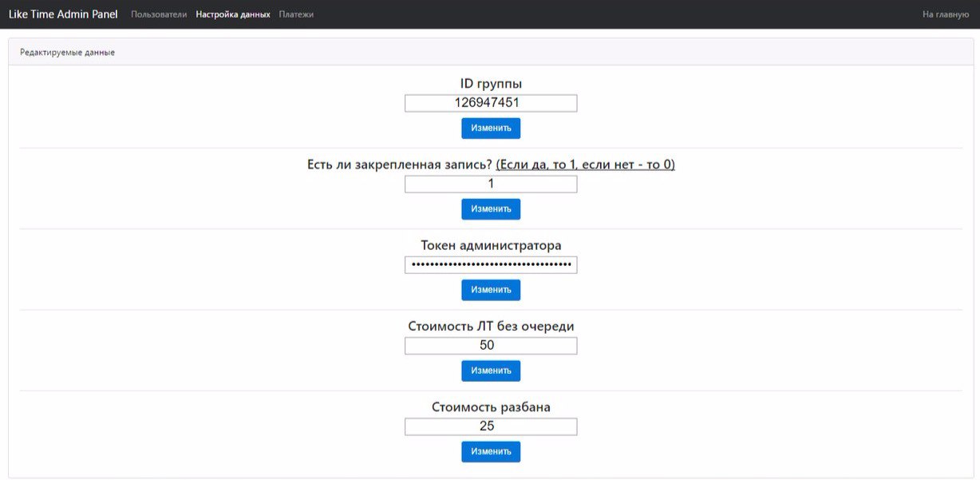This screenshot has width=980, height=480.
Task: Select the Настройка данных navigation tab
Action: [232, 14]
